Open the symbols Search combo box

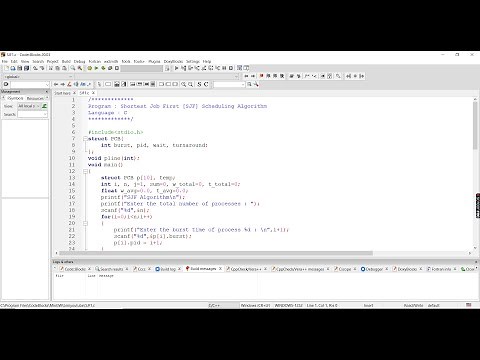32,114
